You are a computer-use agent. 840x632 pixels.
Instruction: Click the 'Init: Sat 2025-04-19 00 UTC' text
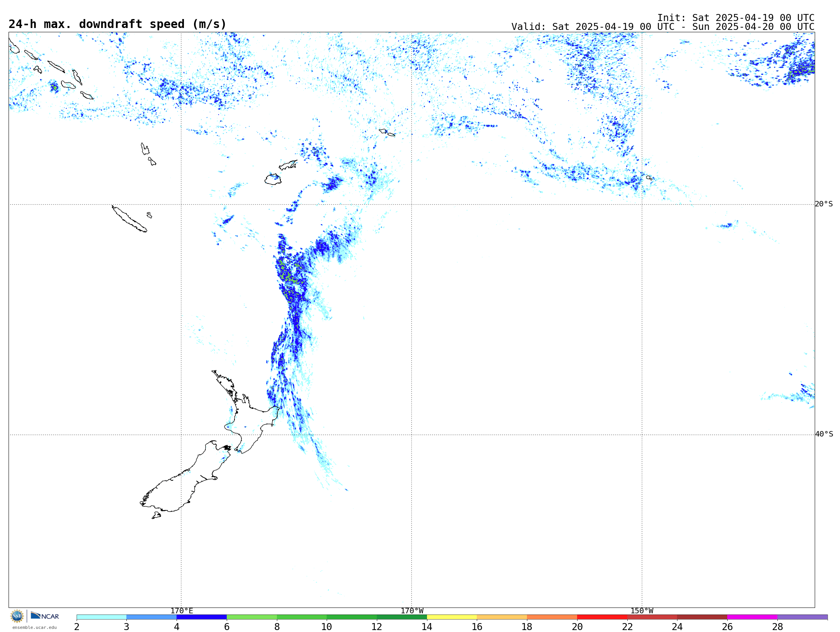[736, 18]
